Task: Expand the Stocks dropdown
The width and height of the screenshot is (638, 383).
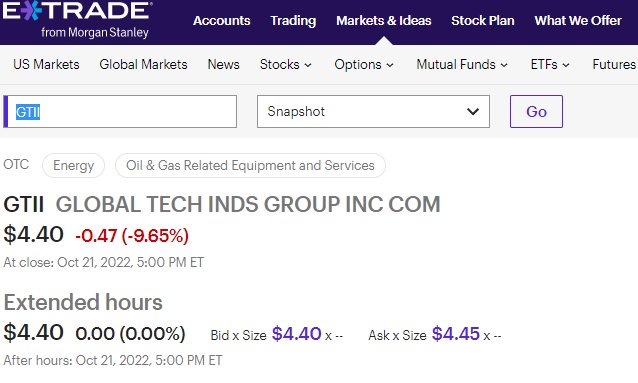Action: click(286, 64)
